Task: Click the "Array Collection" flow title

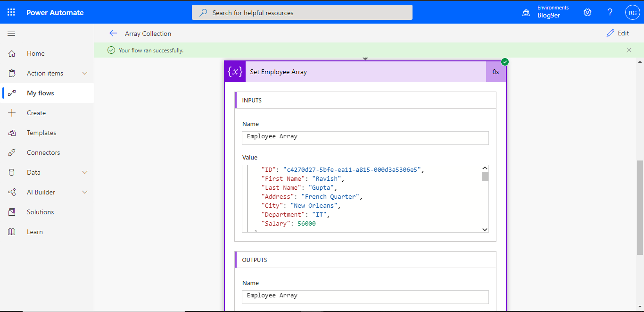Action: point(148,34)
